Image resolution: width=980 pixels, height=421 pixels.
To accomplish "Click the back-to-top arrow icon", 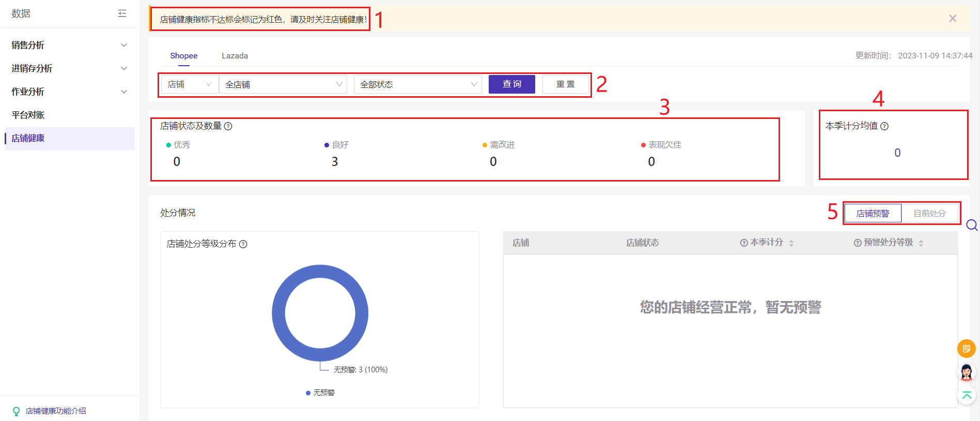I will pos(966,396).
